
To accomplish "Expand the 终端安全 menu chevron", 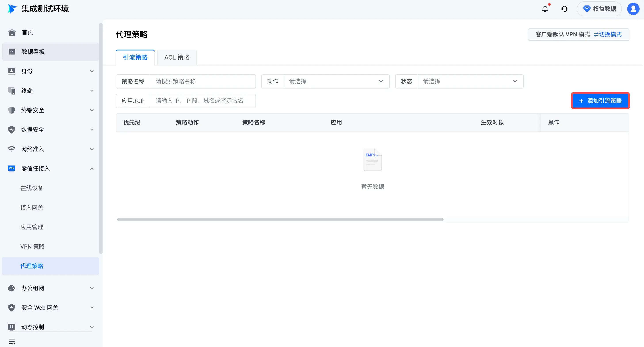I will click(92, 110).
